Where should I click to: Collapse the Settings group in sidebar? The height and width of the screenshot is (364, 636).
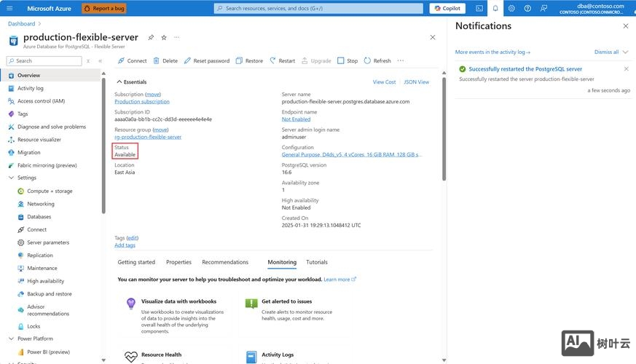coord(11,178)
